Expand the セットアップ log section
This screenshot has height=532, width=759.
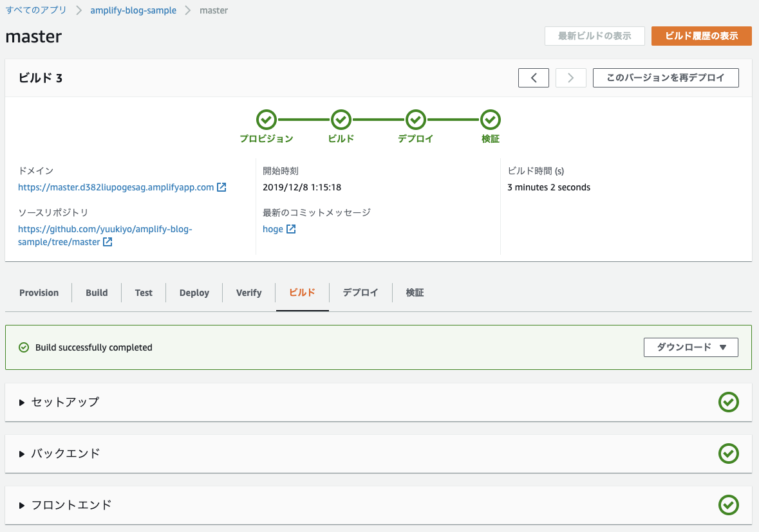pos(64,402)
